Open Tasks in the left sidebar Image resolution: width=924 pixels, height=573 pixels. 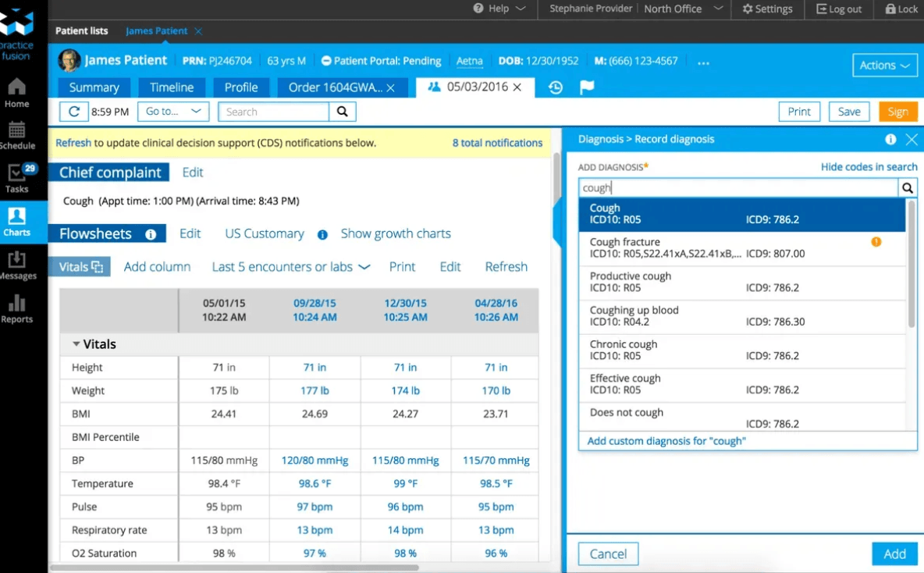click(17, 179)
